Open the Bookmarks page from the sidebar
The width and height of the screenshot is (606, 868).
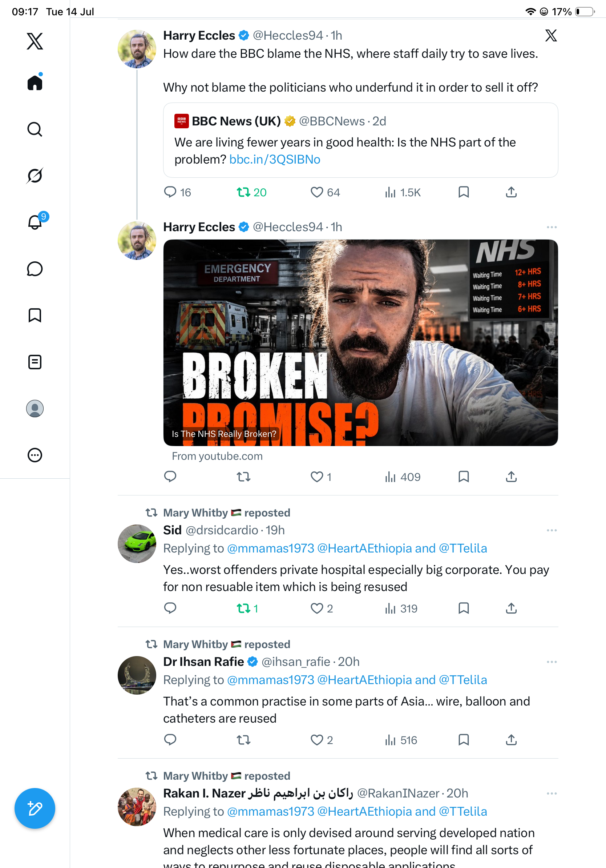point(35,315)
